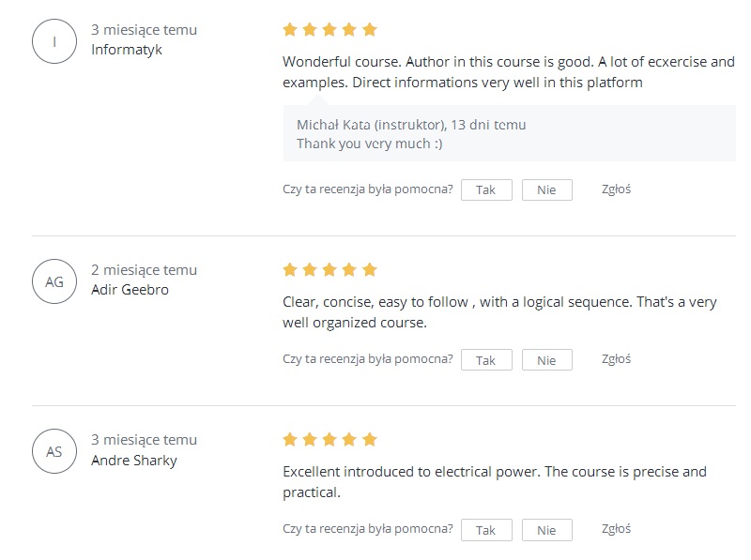The width and height of the screenshot is (751, 560).
Task: Click Informatyk's five-star rating
Action: pos(330,30)
